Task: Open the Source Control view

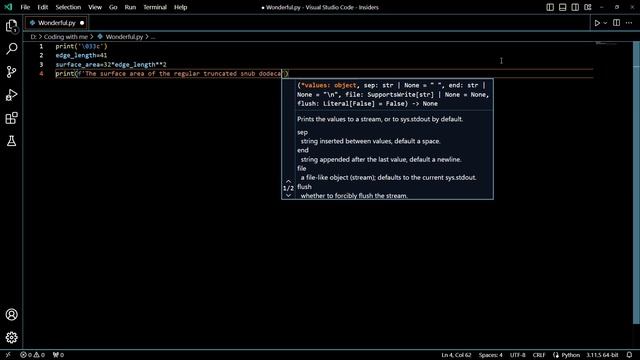Action: coord(11,72)
